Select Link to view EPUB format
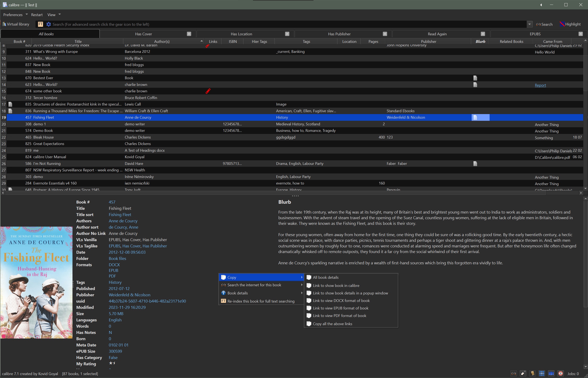 (x=340, y=308)
